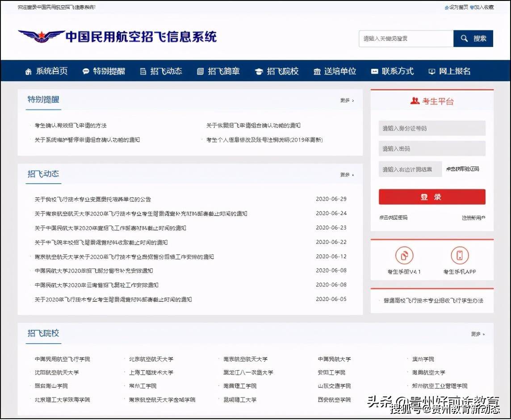Click the 特别提醒 section heading
Viewport: 511px width, 420px height.
tap(43, 100)
